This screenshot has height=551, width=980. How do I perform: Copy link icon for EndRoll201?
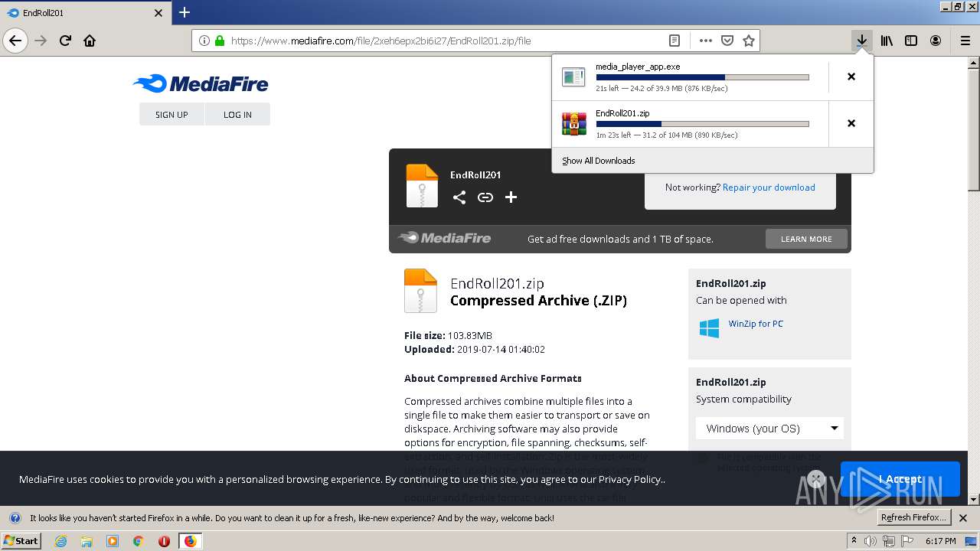pyautogui.click(x=485, y=197)
